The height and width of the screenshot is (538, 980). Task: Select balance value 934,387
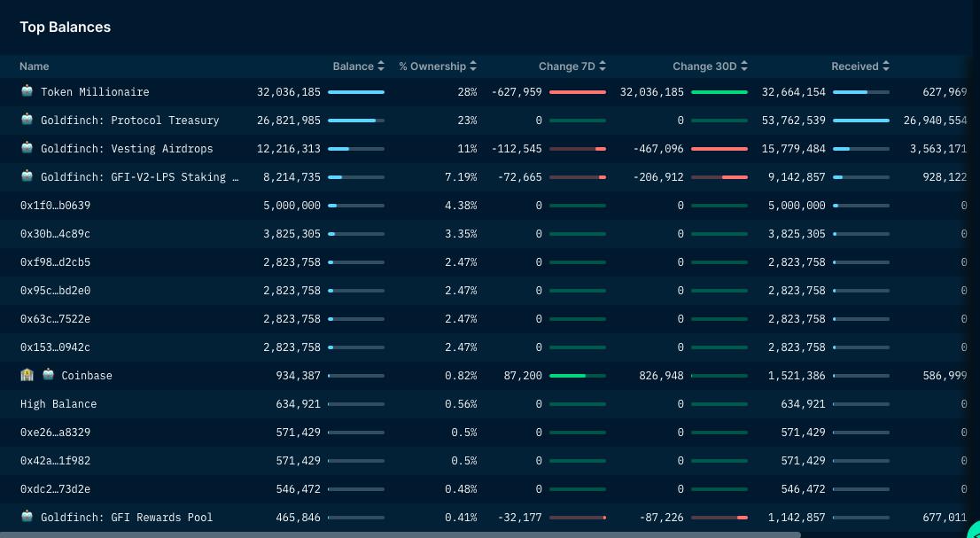(x=298, y=376)
